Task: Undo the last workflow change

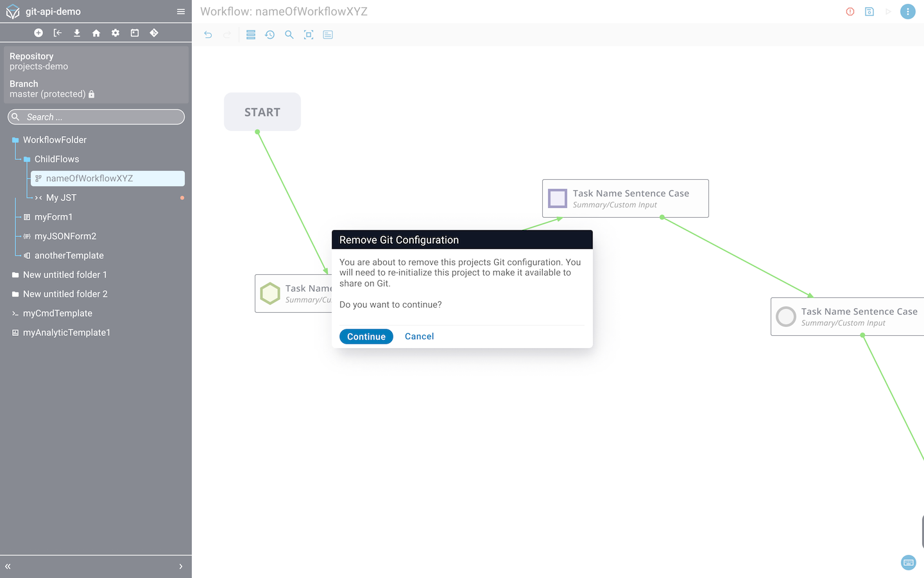Action: pyautogui.click(x=208, y=35)
